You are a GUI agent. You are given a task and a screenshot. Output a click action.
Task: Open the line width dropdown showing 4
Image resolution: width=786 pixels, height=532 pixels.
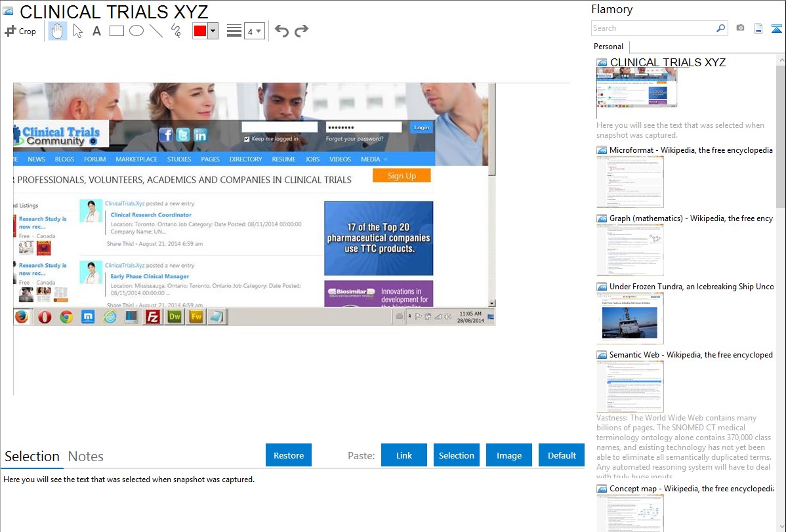[254, 31]
